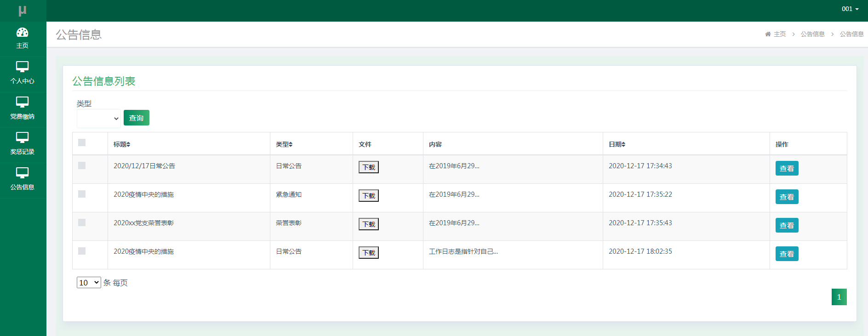Image resolution: width=868 pixels, height=336 pixels.
Task: Click the 文件 column header
Action: coord(365,144)
